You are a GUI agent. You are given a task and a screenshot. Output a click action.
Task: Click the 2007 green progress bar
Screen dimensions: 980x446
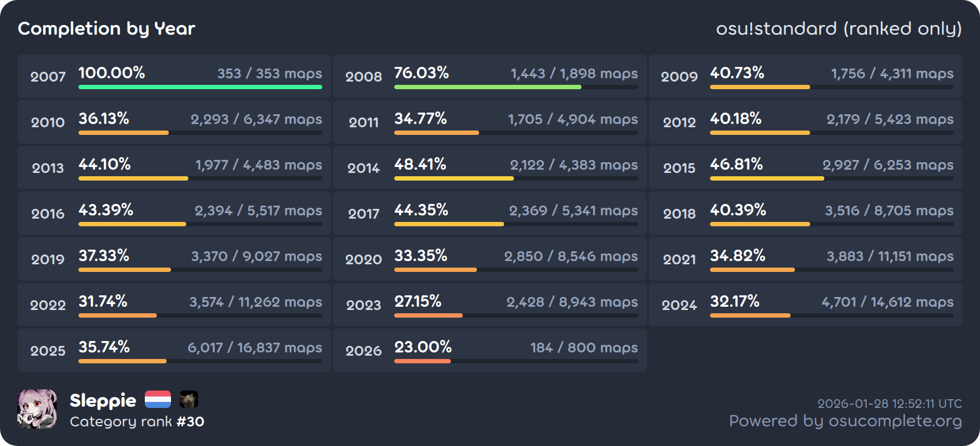click(x=200, y=87)
